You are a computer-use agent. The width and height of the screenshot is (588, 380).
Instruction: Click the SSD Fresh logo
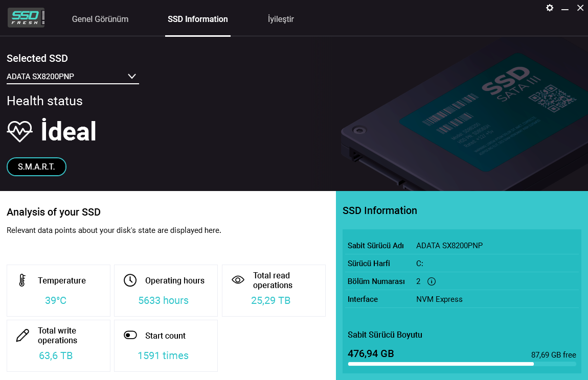point(26,17)
